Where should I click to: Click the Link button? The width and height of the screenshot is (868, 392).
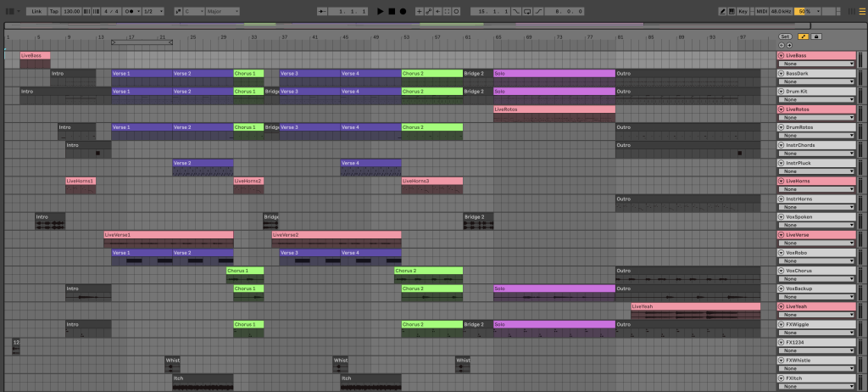click(36, 12)
